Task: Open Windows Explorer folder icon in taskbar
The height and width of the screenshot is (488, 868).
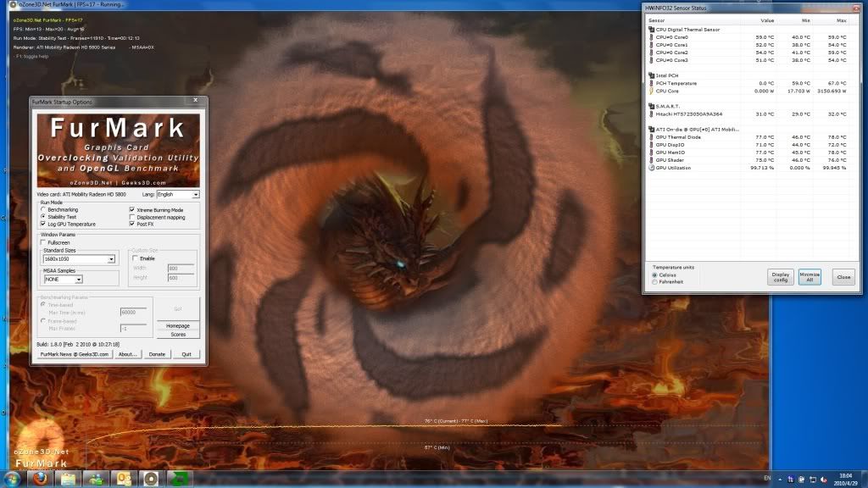Action: [x=68, y=479]
